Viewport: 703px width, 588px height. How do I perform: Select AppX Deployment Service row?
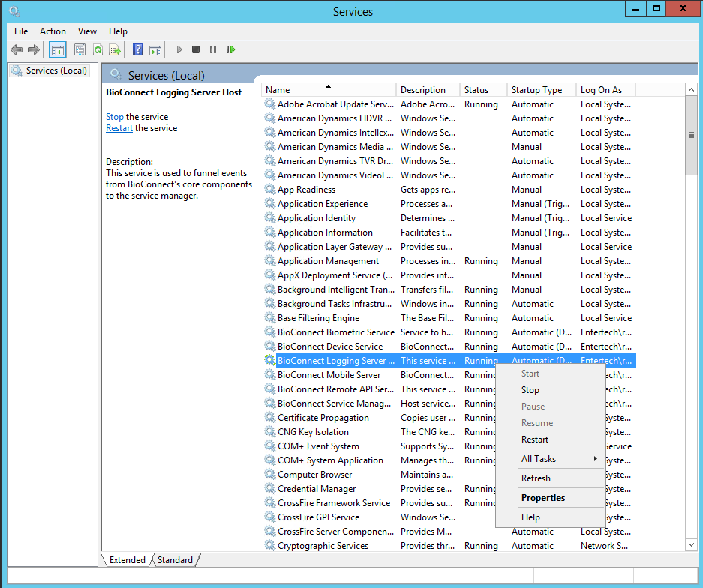(449, 275)
